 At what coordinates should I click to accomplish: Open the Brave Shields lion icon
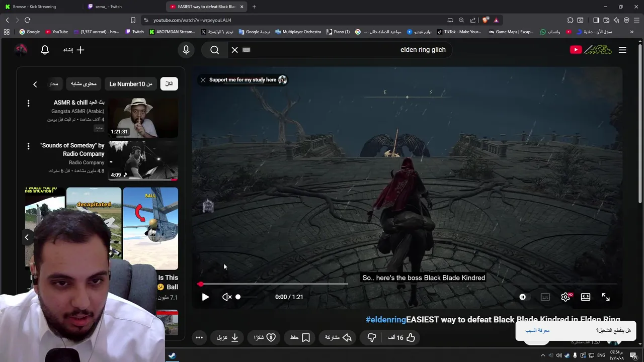click(485, 20)
